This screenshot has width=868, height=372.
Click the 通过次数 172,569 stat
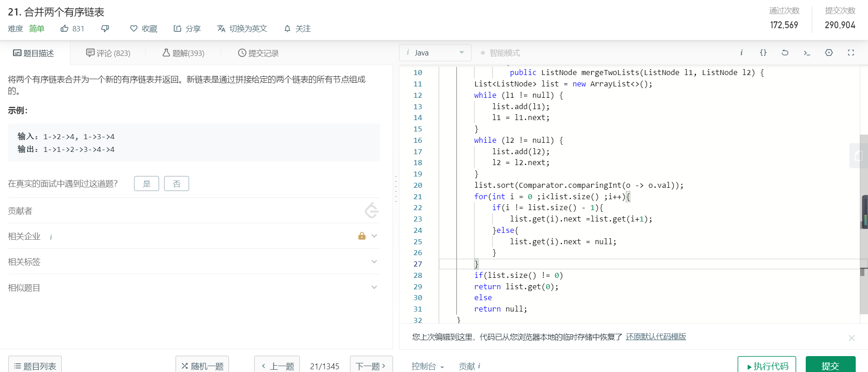[784, 18]
